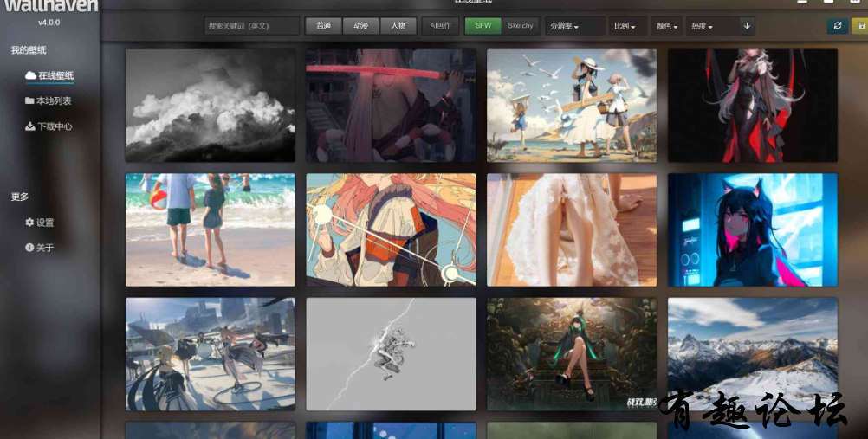Click the 更多 section heading
868x439 pixels.
click(x=20, y=197)
